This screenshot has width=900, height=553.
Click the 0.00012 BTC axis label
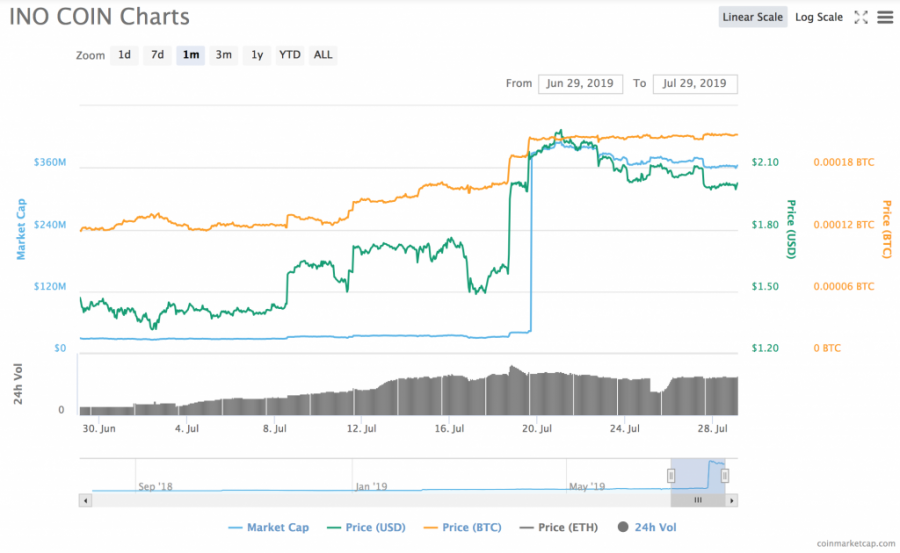point(844,225)
